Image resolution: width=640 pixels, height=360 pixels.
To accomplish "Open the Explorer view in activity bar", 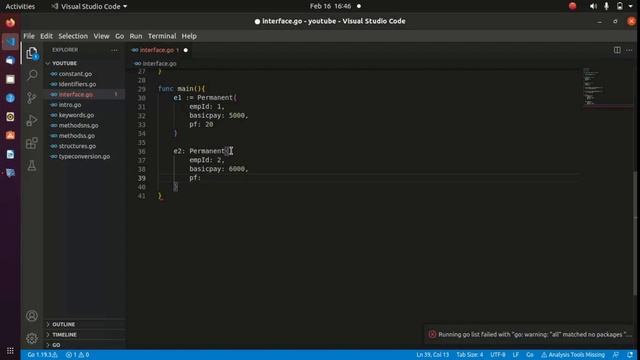I will (32, 53).
